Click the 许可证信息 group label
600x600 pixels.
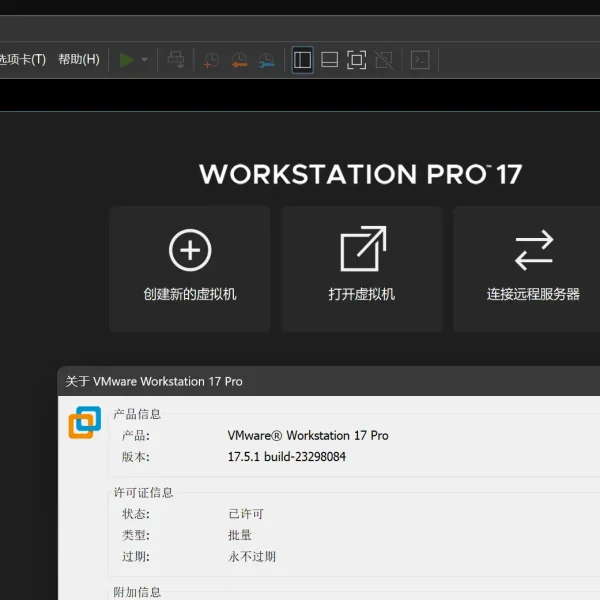(143, 492)
